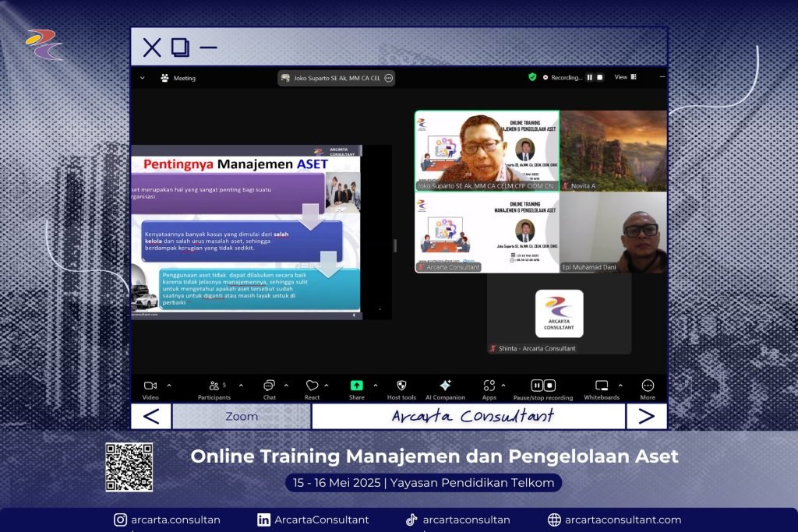This screenshot has width=798, height=532.
Task: Expand the Video options arrow
Action: [x=169, y=386]
